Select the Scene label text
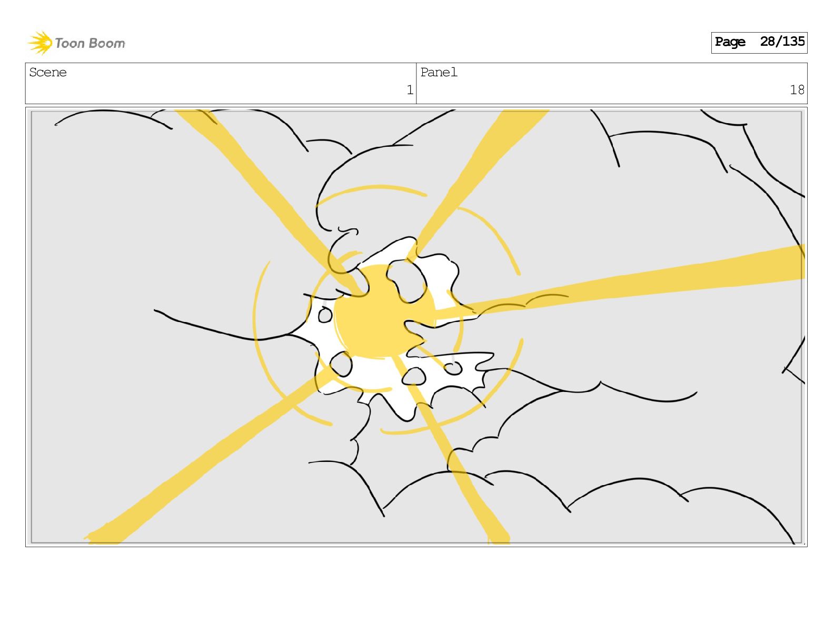The width and height of the screenshot is (834, 644). click(x=48, y=73)
